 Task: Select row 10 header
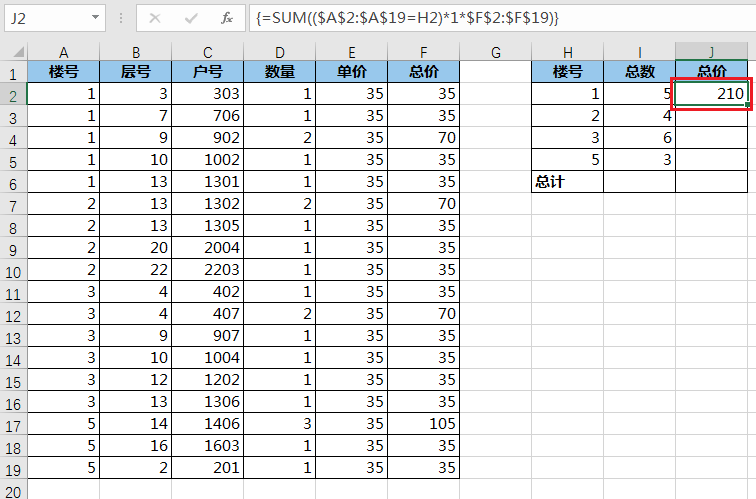pos(14,270)
